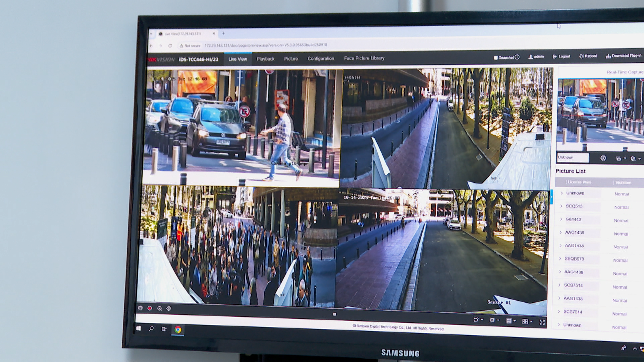Open PTZ control icon in video toolbar

click(169, 308)
